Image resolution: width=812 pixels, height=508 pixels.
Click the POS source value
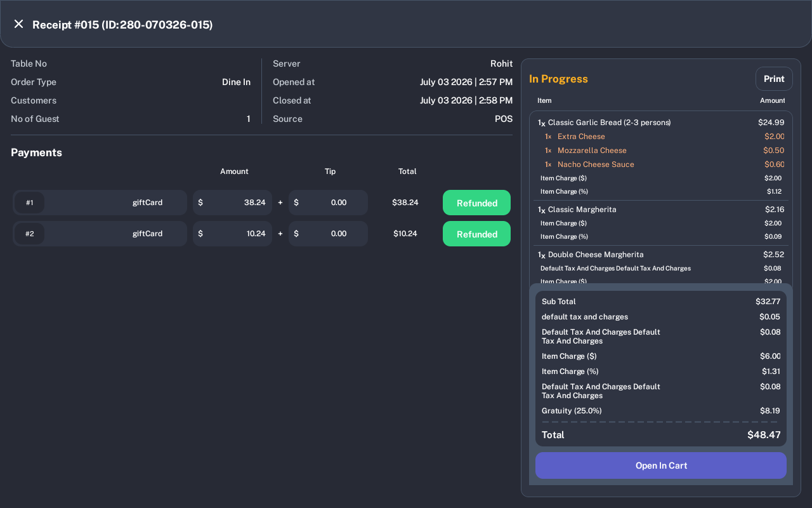504,119
